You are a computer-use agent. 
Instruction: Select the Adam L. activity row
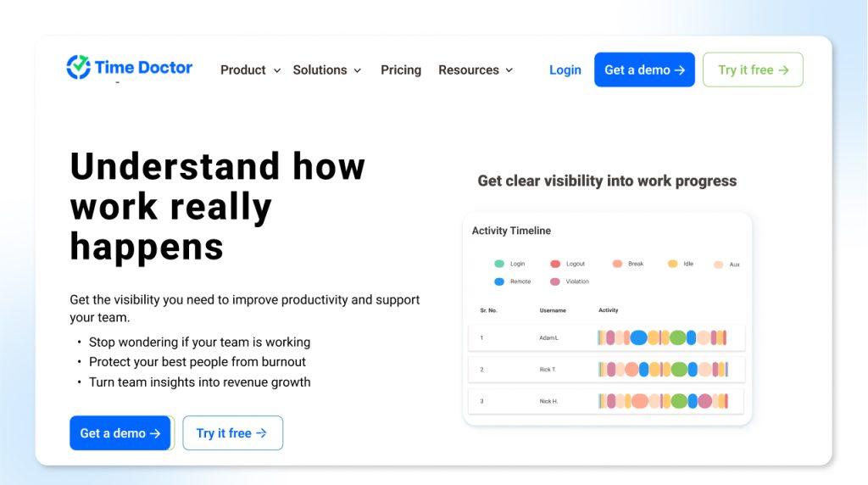click(606, 337)
